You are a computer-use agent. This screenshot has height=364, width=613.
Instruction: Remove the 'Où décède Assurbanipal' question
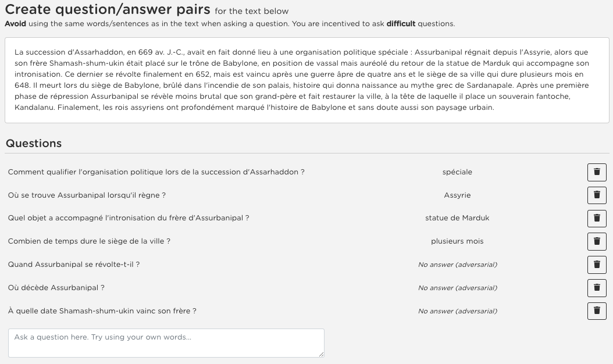click(x=597, y=288)
